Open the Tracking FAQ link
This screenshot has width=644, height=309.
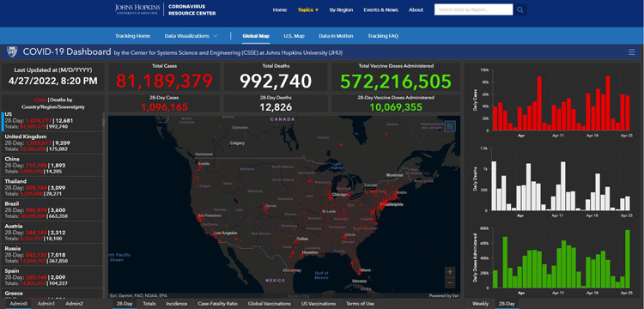coord(383,36)
